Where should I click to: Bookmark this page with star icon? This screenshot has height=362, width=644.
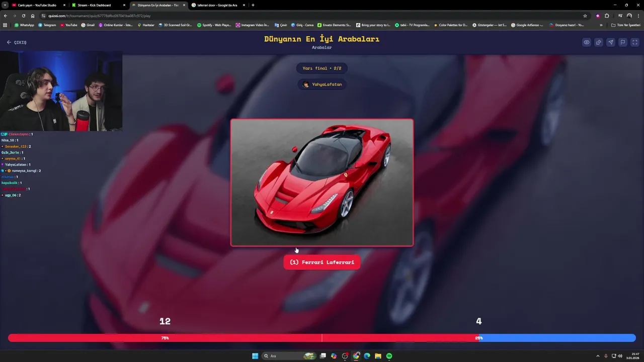pyautogui.click(x=585, y=16)
